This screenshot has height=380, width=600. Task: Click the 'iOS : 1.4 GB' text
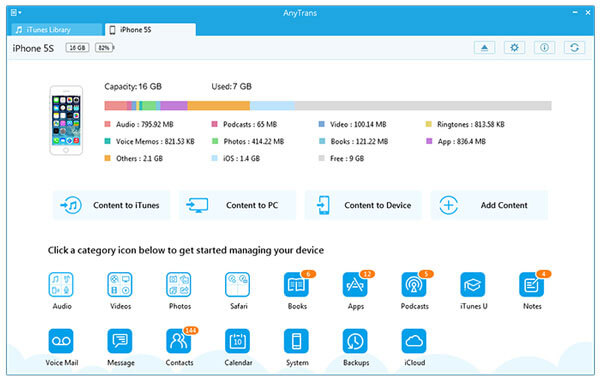tap(241, 158)
